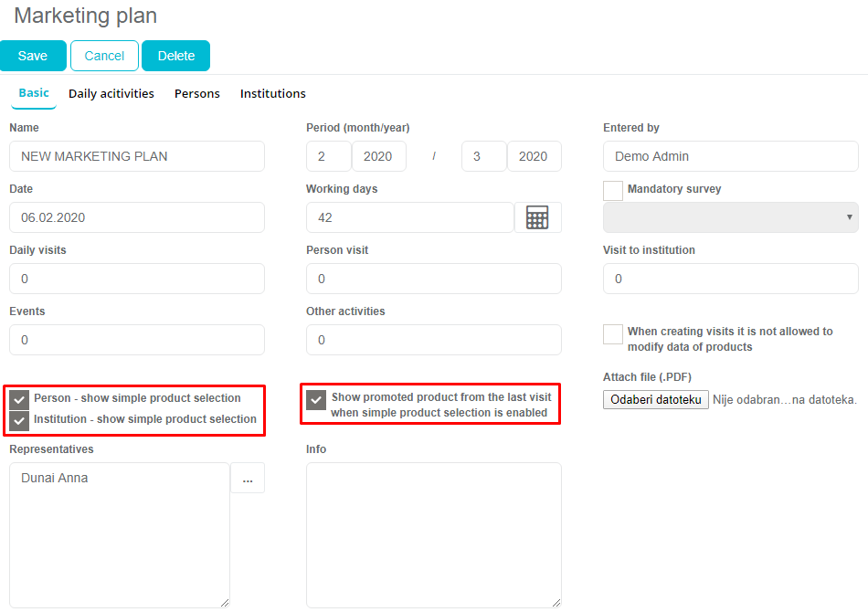The height and width of the screenshot is (612, 868).
Task: Open the Persons tab
Action: (197, 94)
